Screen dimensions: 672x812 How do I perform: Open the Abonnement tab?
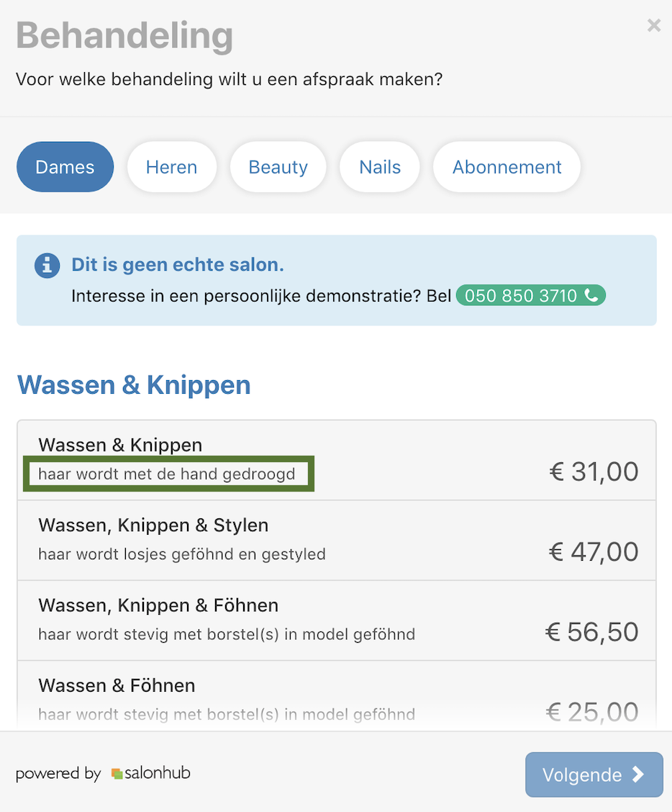tap(507, 167)
